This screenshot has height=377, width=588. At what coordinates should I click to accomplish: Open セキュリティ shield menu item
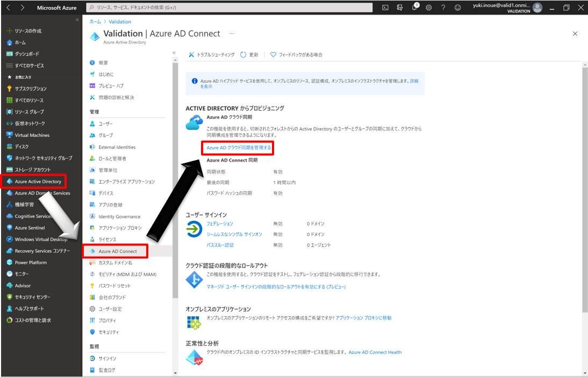104,332
